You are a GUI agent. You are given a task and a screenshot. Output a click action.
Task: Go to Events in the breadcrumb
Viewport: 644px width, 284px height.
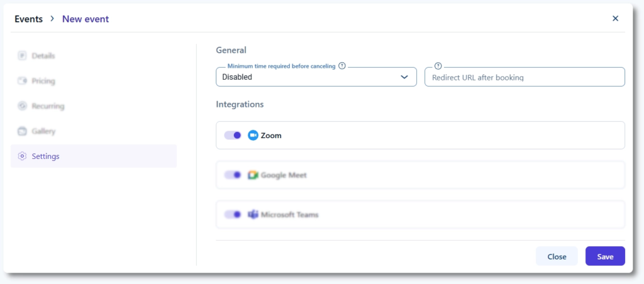(x=28, y=19)
